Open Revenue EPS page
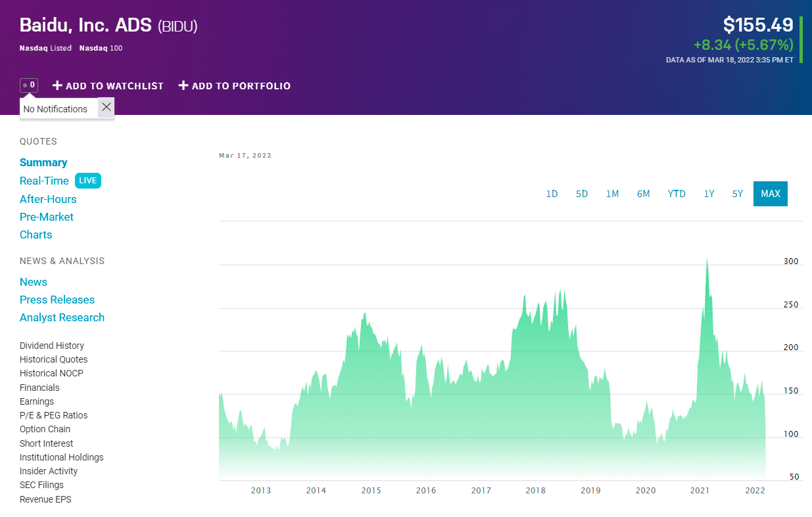Viewport: 812px width, 517px height. click(x=45, y=499)
